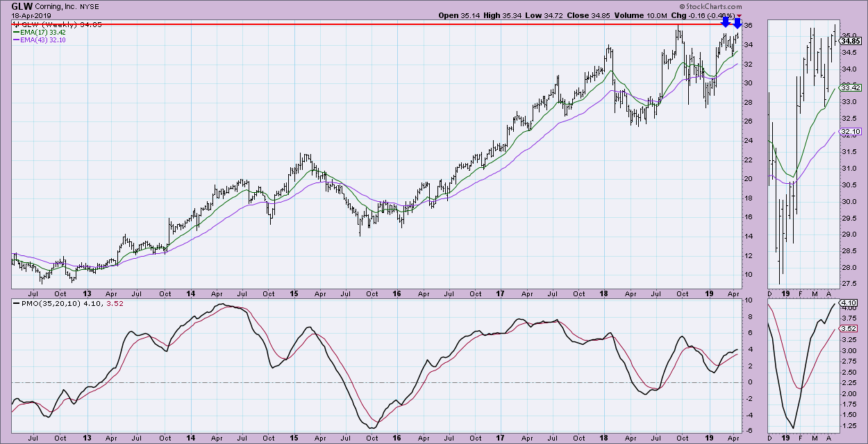This screenshot has width=868, height=444.
Task: Click the 30.0 label in the zoom price panel
Action: pyautogui.click(x=849, y=202)
